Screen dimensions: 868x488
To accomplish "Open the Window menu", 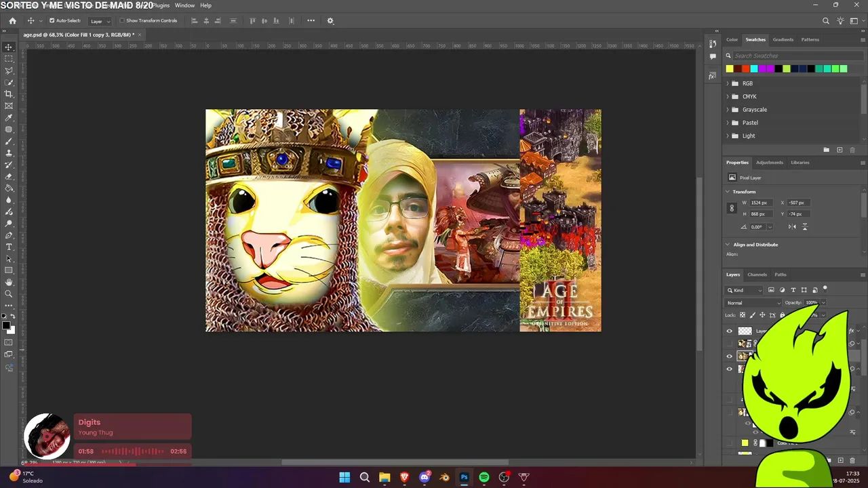I will [x=184, y=5].
